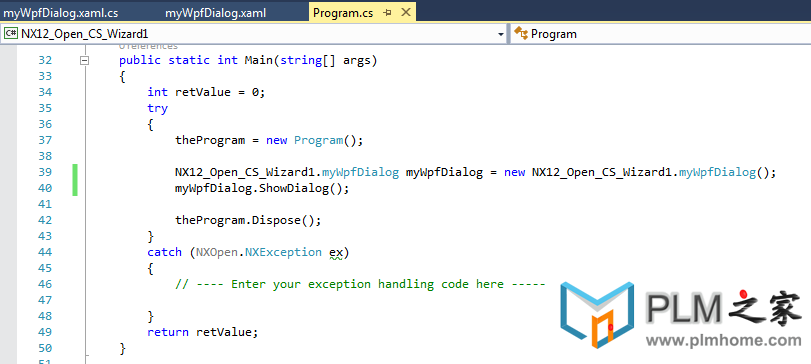
Task: Click the Program class icon
Action: (x=521, y=34)
